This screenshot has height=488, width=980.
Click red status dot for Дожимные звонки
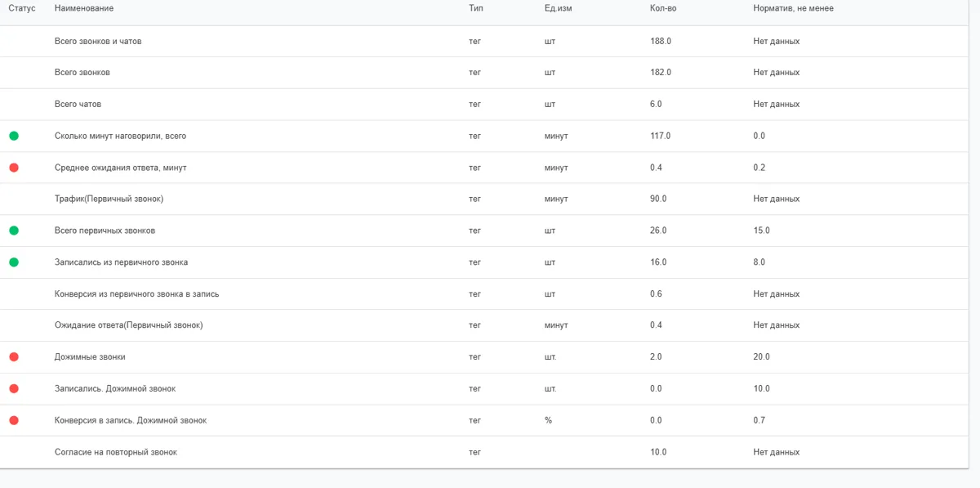point(14,357)
